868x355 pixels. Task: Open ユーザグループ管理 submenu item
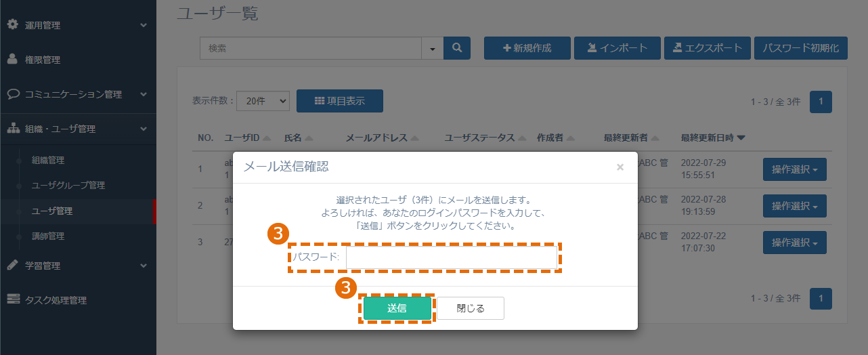68,186
